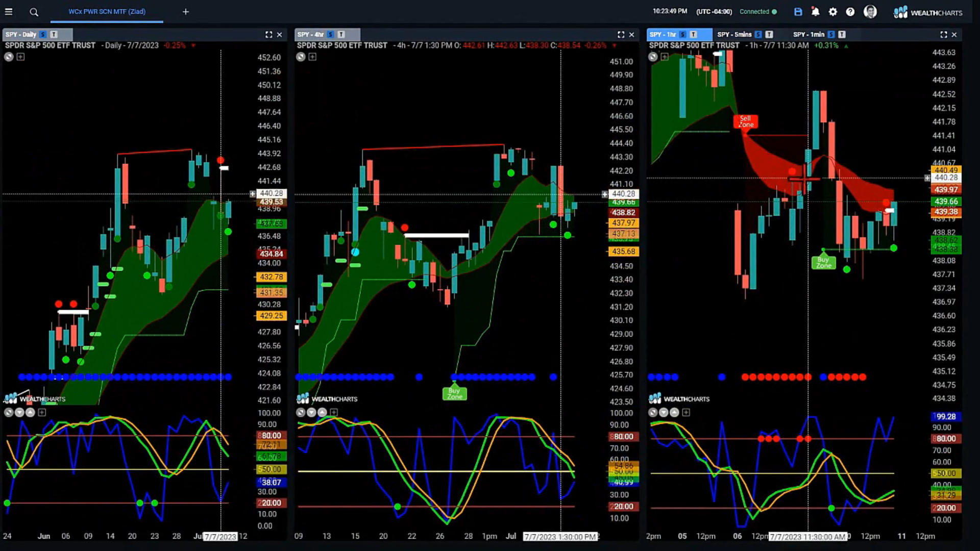Switch to the SPY - 1min tab
This screenshot has width=980, height=551.
tap(808, 35)
